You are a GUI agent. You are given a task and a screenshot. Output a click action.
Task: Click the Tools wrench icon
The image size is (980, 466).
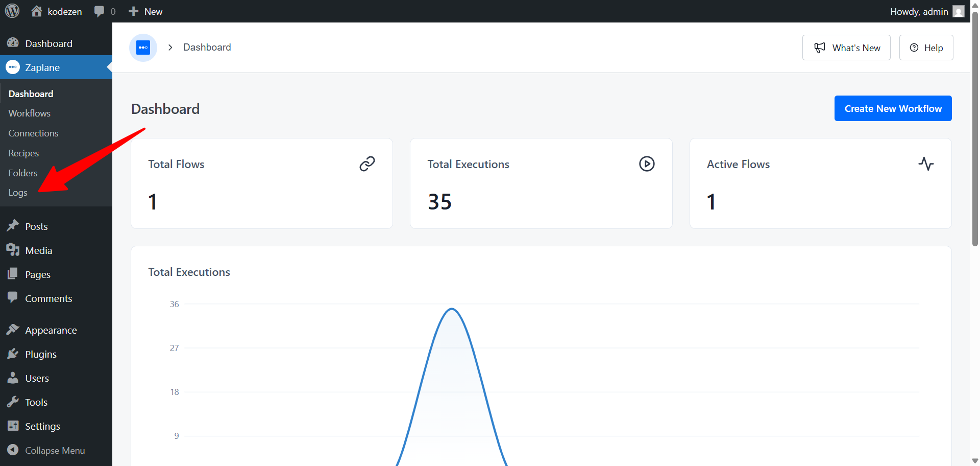pyautogui.click(x=13, y=402)
